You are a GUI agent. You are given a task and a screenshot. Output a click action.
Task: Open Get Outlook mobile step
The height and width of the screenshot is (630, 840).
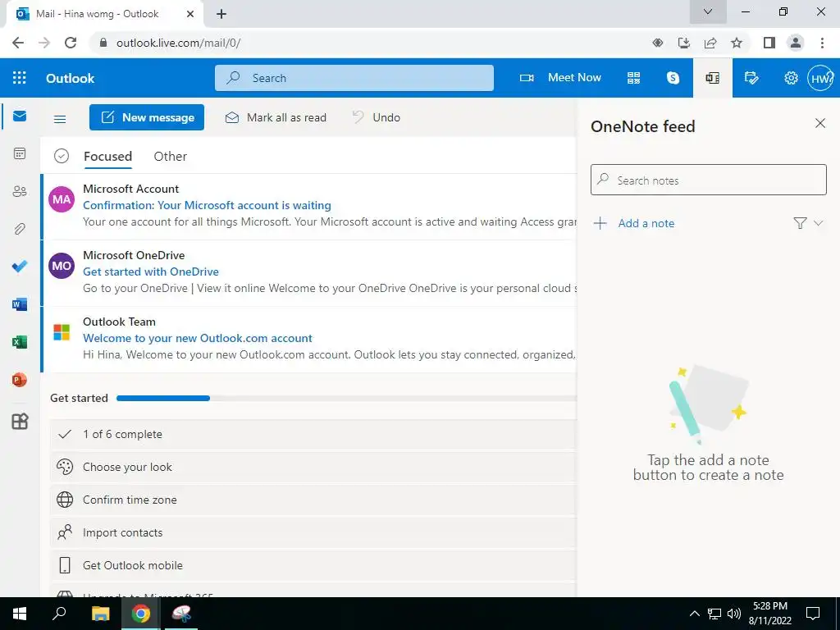tap(313, 565)
